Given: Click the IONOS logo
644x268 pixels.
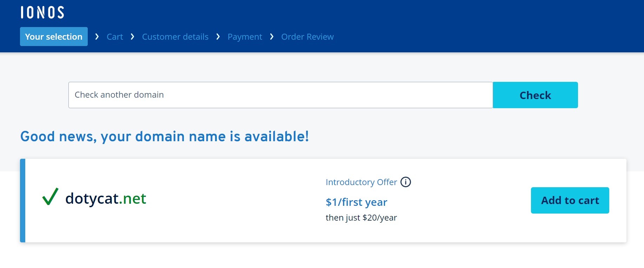Looking at the screenshot, I should tap(42, 12).
